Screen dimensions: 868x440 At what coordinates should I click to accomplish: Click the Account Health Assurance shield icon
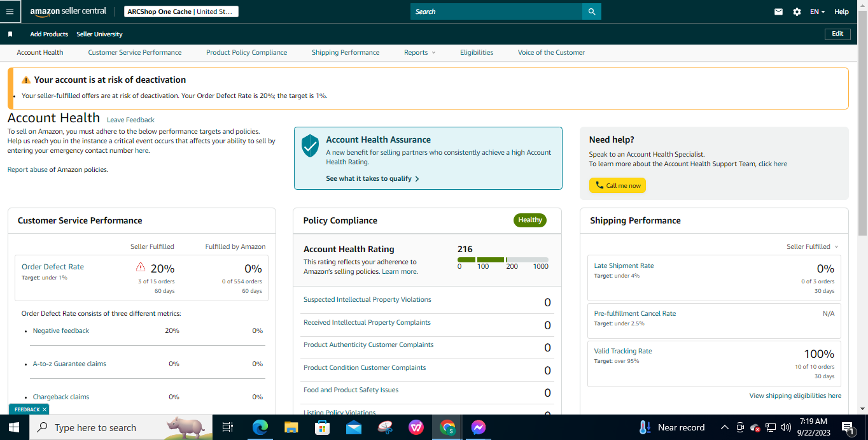[x=310, y=146]
